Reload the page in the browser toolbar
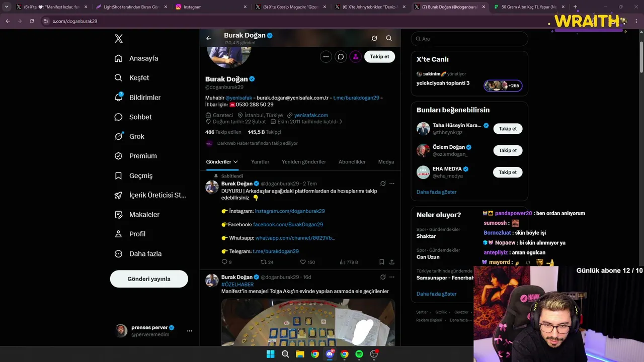This screenshot has width=644, height=362. tap(32, 21)
